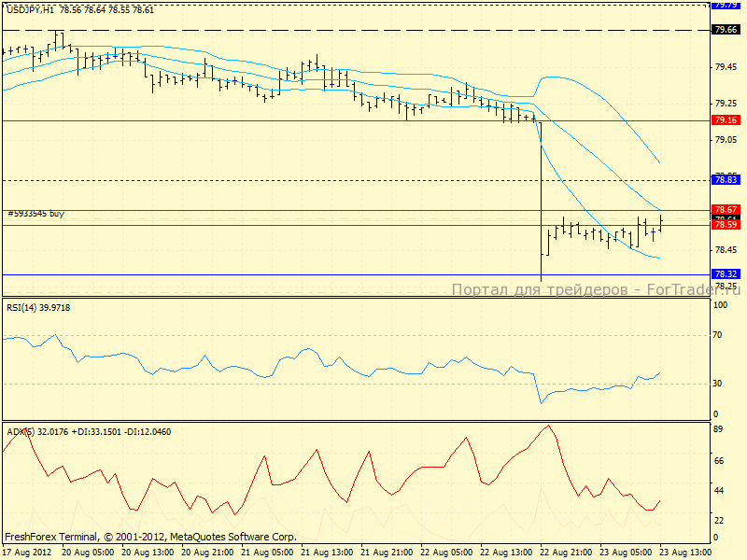Click the FreshForex Terminal copyright text
Viewport: 747px width, 560px height.
tap(150, 537)
